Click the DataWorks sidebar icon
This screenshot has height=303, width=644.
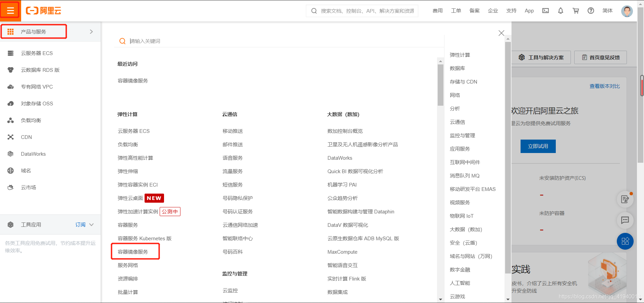click(10, 154)
